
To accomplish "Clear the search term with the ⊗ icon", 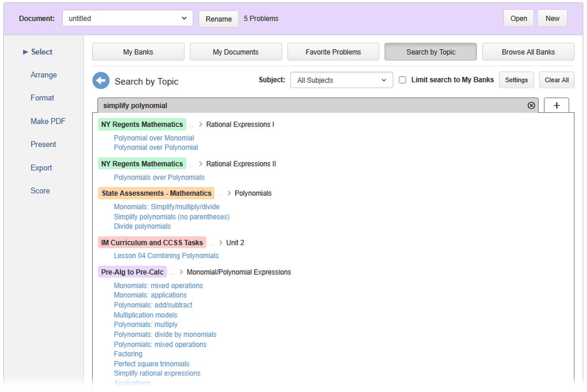I will [531, 105].
